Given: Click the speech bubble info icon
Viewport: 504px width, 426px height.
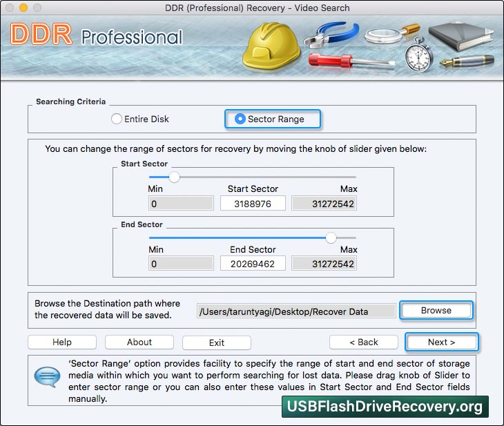Looking at the screenshot, I should [x=47, y=376].
